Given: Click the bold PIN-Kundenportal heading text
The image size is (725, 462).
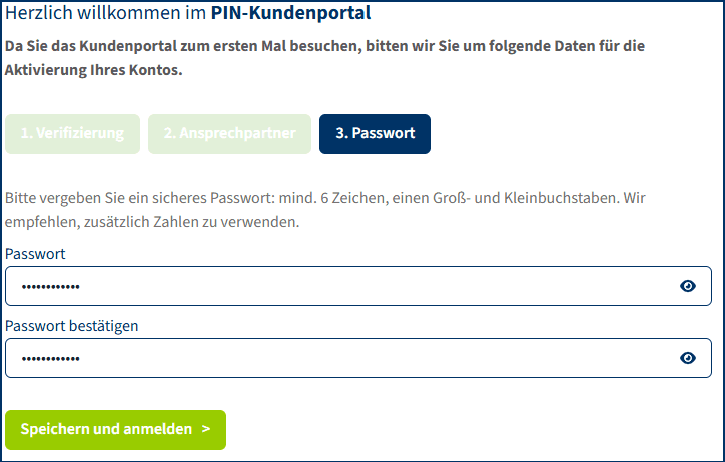Looking at the screenshot, I should click(291, 14).
